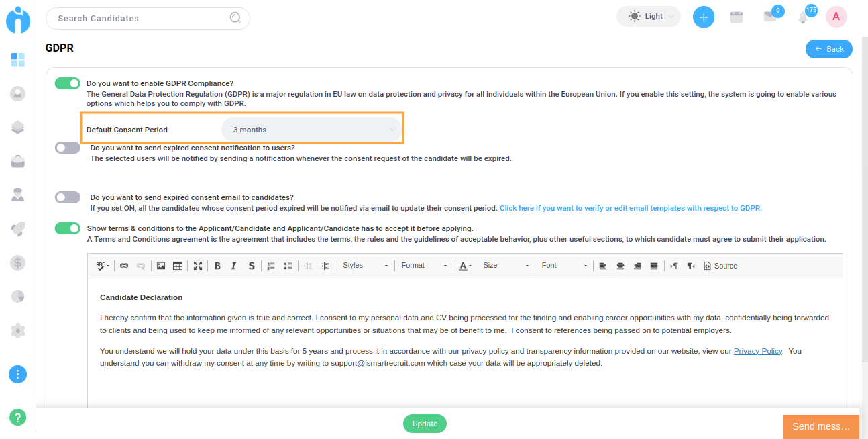This screenshot has width=868, height=439.
Task: Expand the Styles dropdown in editor
Action: pyautogui.click(x=365, y=266)
